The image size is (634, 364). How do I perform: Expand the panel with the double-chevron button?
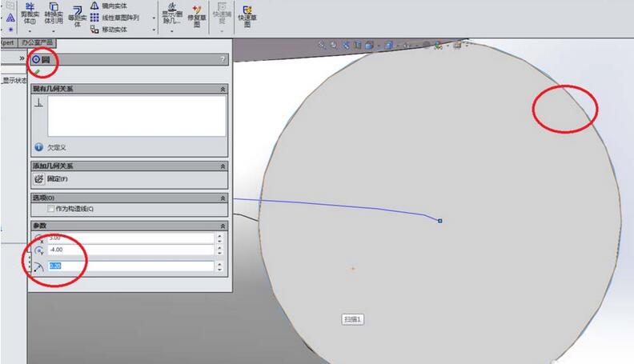tap(22, 58)
